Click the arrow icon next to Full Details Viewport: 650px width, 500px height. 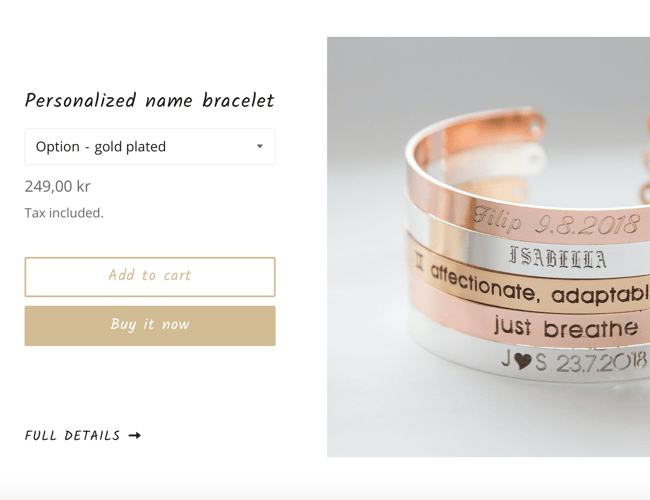coord(135,435)
